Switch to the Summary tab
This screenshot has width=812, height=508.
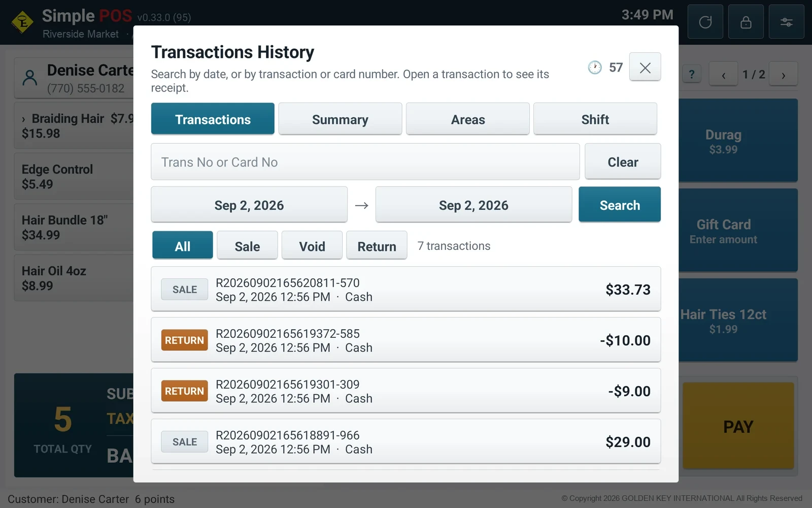point(340,119)
